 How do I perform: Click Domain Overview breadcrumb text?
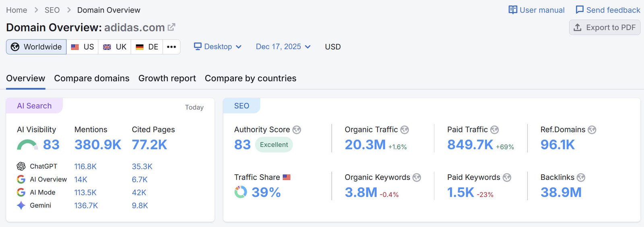point(109,10)
